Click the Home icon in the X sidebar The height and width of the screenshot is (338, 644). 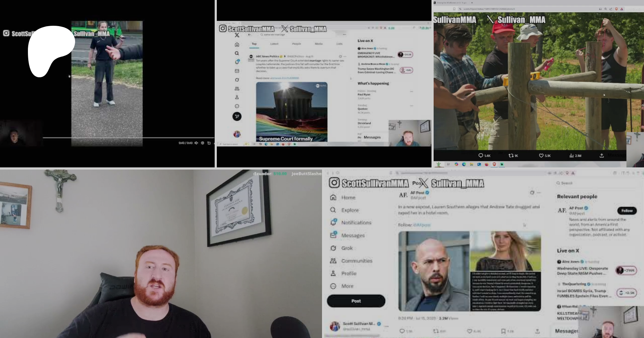[x=333, y=197]
